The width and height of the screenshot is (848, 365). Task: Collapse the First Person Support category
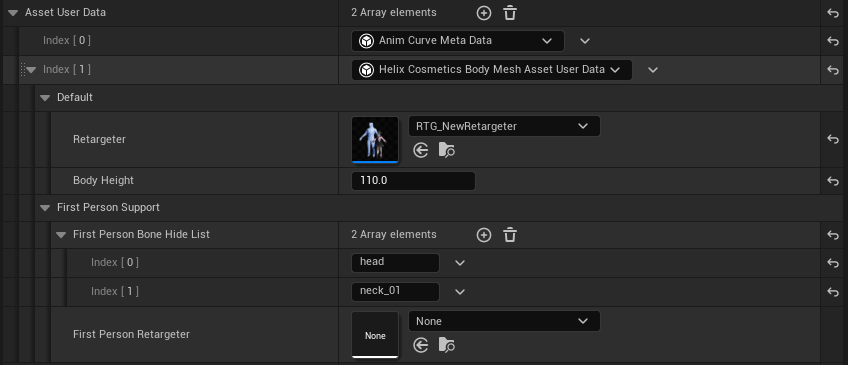[45, 208]
